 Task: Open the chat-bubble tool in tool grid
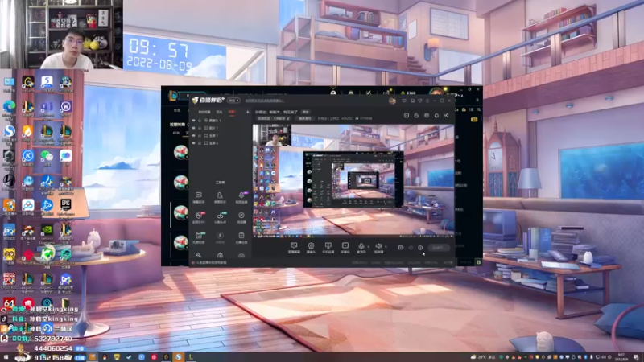pos(198,197)
